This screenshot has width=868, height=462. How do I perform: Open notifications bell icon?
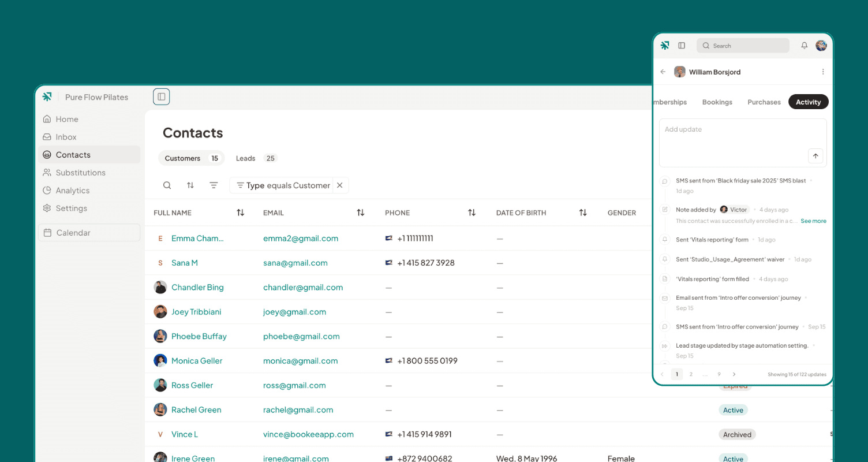point(804,46)
